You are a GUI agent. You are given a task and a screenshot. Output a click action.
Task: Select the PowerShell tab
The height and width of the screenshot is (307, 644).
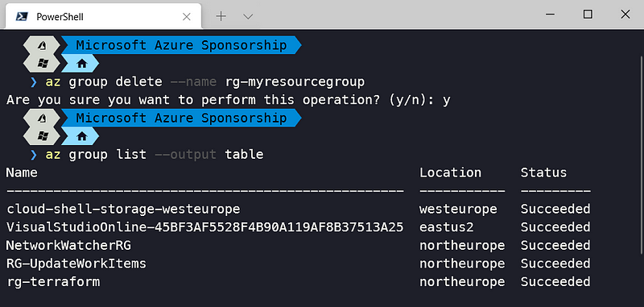coord(103,16)
